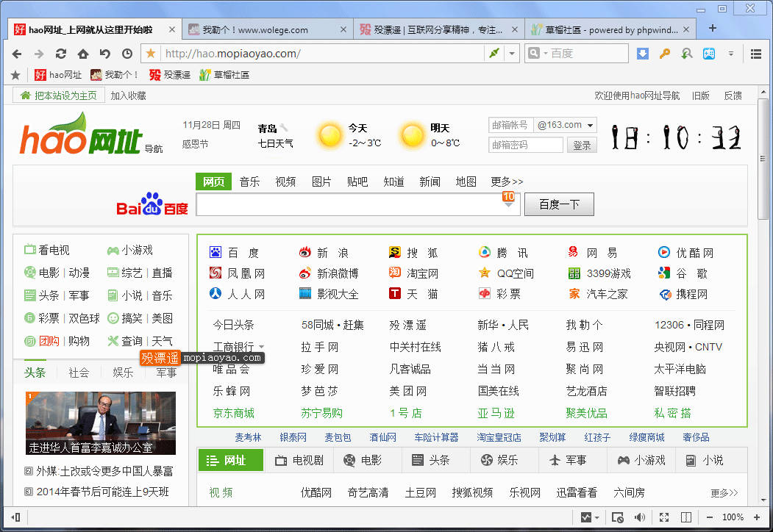Open the 小游戏 category tab
The width and height of the screenshot is (773, 532).
(x=641, y=460)
